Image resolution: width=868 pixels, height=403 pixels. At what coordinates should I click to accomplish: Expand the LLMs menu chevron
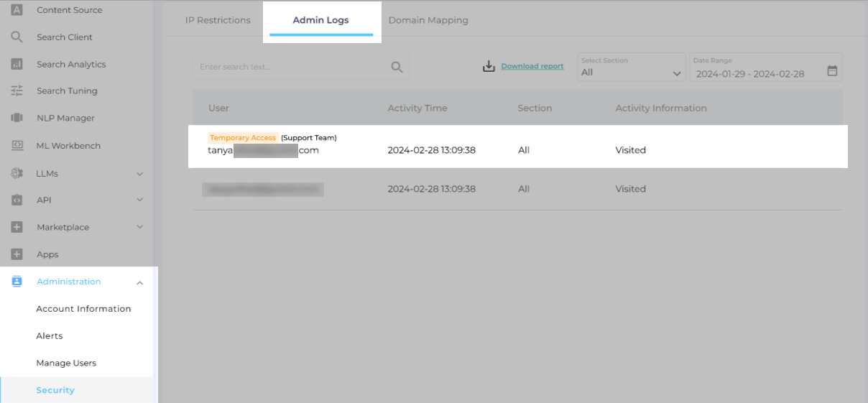(140, 174)
